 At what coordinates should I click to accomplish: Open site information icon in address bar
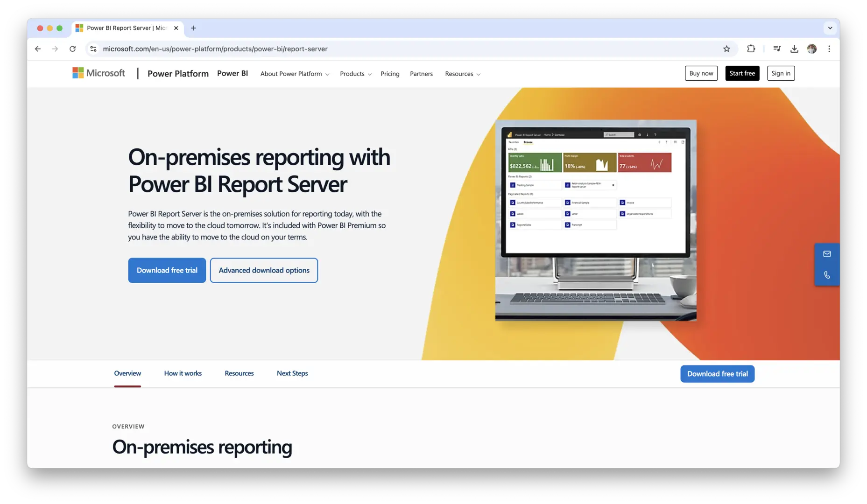tap(93, 49)
